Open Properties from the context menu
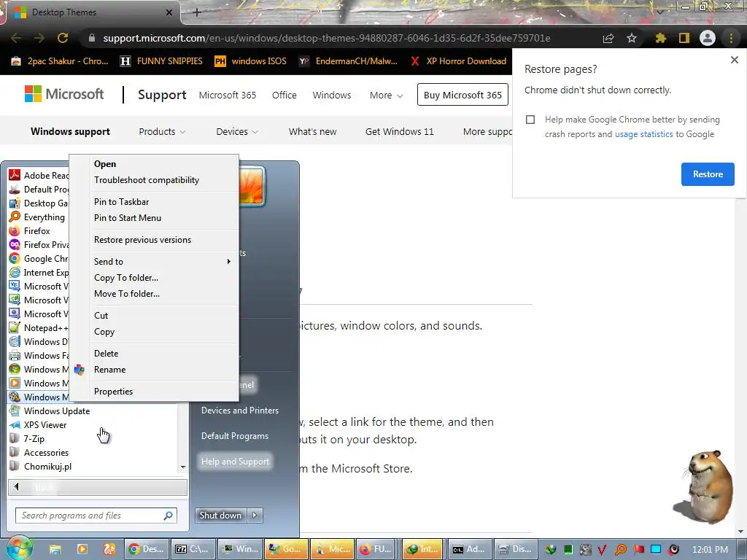 (x=162, y=392)
